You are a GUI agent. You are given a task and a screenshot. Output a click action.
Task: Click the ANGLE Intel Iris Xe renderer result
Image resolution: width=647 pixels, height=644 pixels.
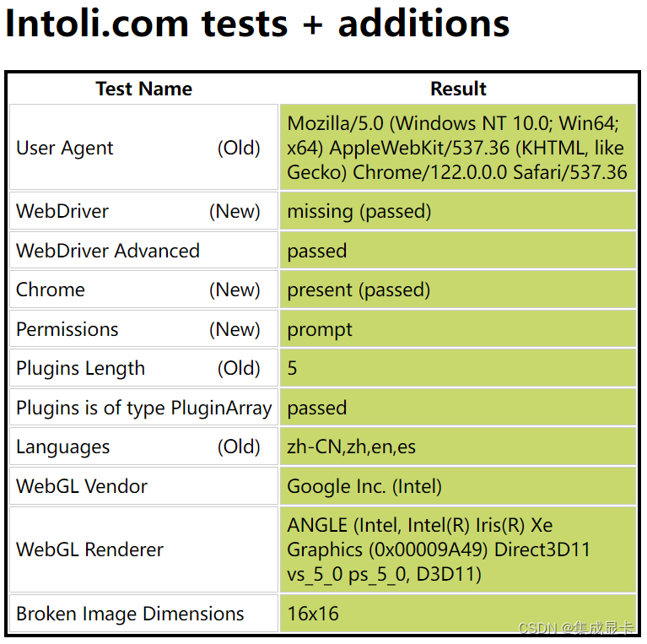pos(458,549)
